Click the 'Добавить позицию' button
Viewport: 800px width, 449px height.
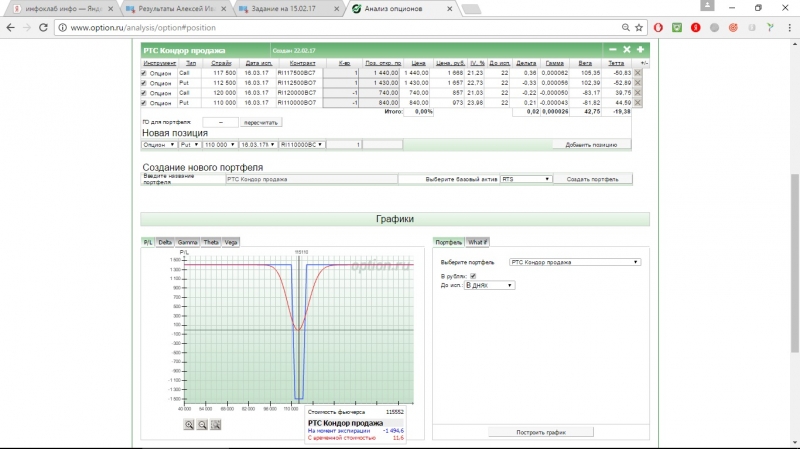click(592, 145)
